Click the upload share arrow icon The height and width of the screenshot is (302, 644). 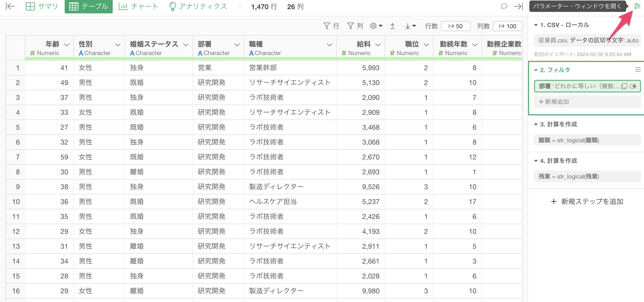[x=392, y=26]
